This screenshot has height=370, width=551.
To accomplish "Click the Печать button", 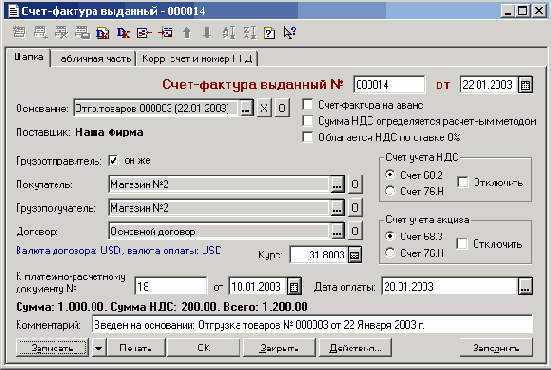I will (136, 348).
